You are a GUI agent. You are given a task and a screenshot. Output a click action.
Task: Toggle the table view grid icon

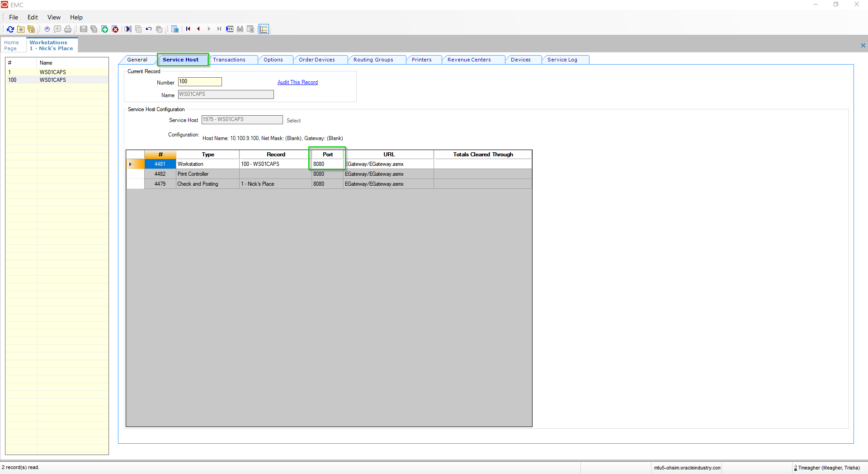click(x=264, y=29)
